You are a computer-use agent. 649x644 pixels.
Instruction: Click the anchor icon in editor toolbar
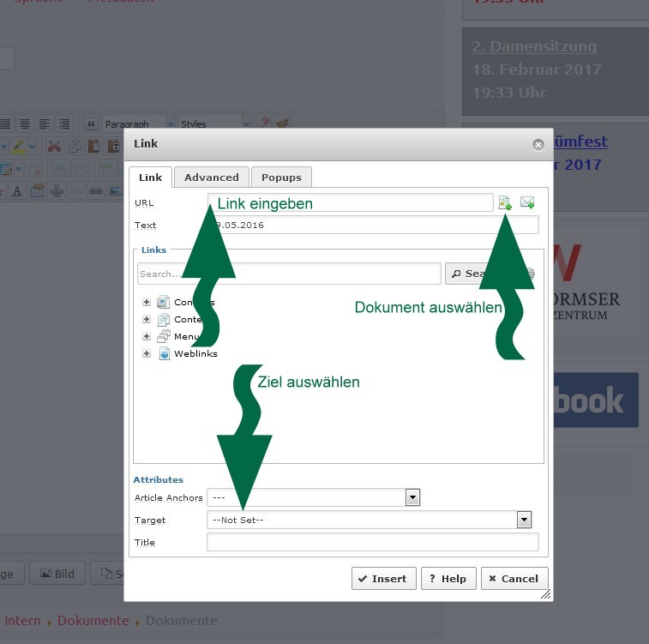coord(57,190)
